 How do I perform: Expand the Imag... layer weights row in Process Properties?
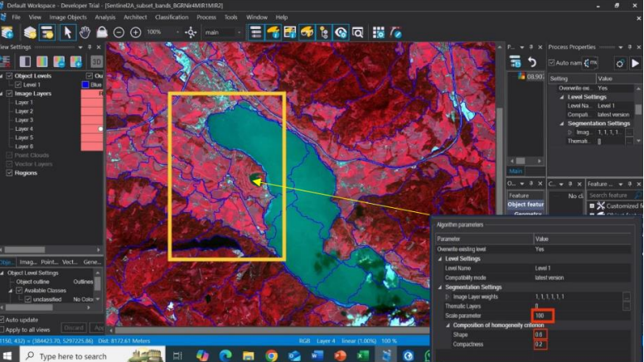tap(569, 133)
